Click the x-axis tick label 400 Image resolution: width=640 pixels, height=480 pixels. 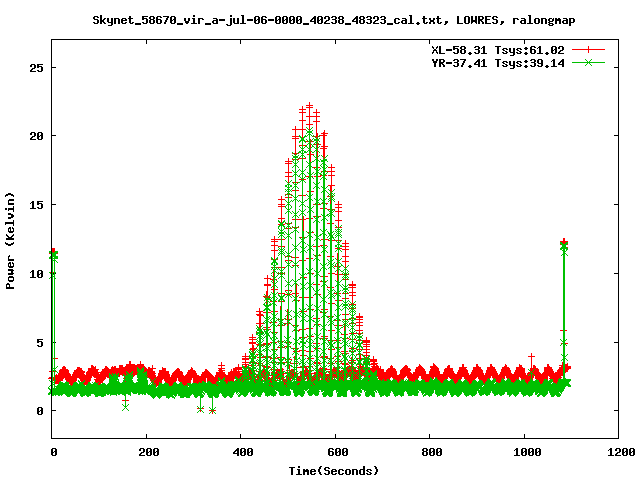click(x=243, y=452)
